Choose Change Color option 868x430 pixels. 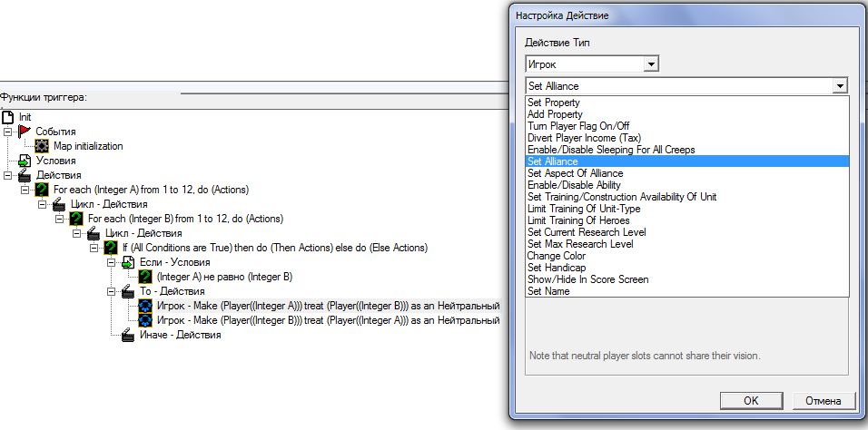point(687,256)
